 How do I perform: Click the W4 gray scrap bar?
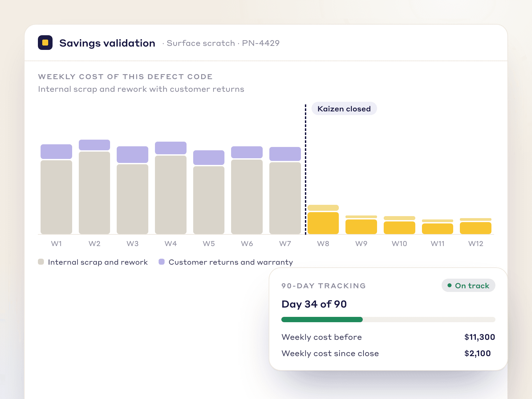(171, 195)
